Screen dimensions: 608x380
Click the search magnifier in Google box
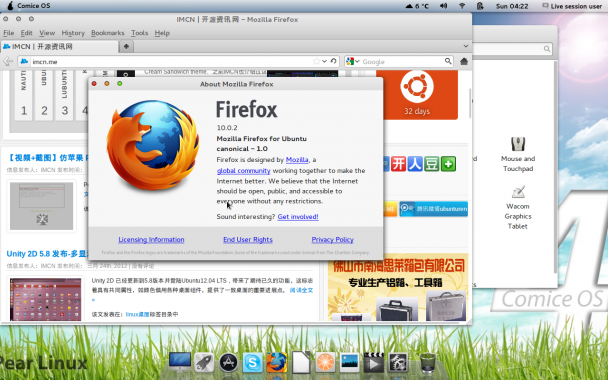click(448, 61)
